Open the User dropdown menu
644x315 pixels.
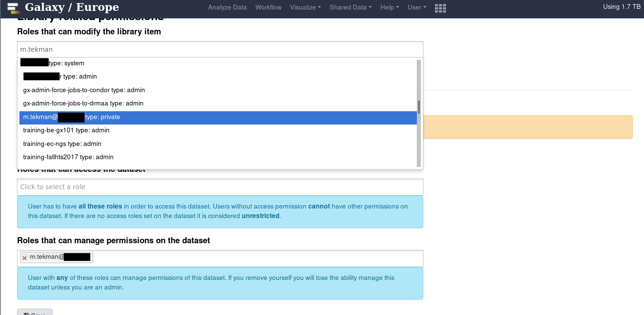click(417, 7)
